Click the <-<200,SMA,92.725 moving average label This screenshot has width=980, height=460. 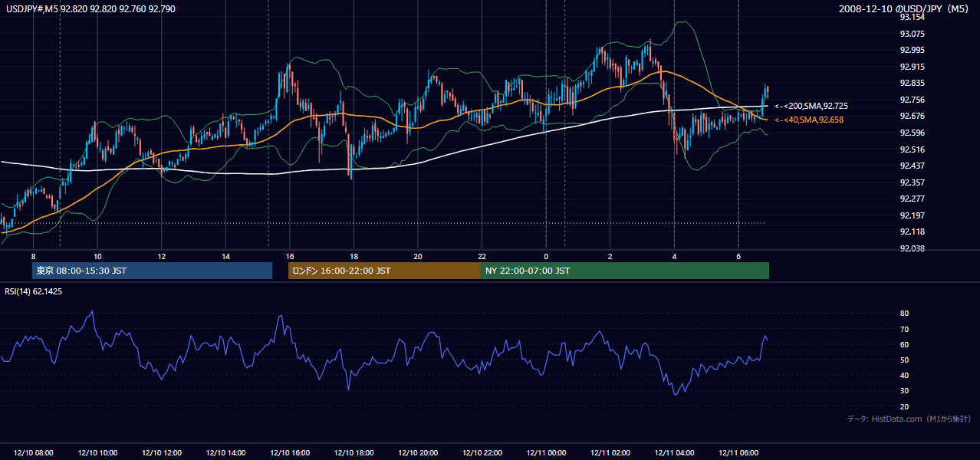[x=810, y=106]
